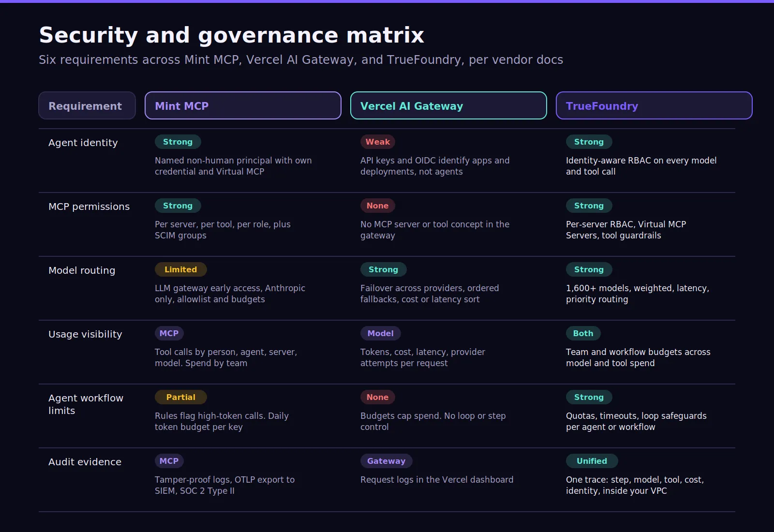
Task: Click text 'Per server, per tool, per role'
Action: (223, 230)
